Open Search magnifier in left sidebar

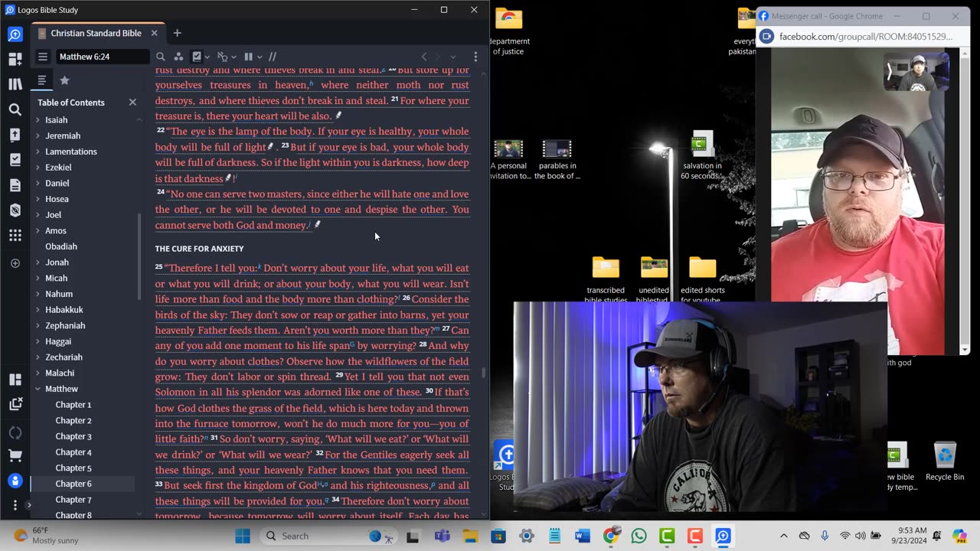(x=15, y=109)
